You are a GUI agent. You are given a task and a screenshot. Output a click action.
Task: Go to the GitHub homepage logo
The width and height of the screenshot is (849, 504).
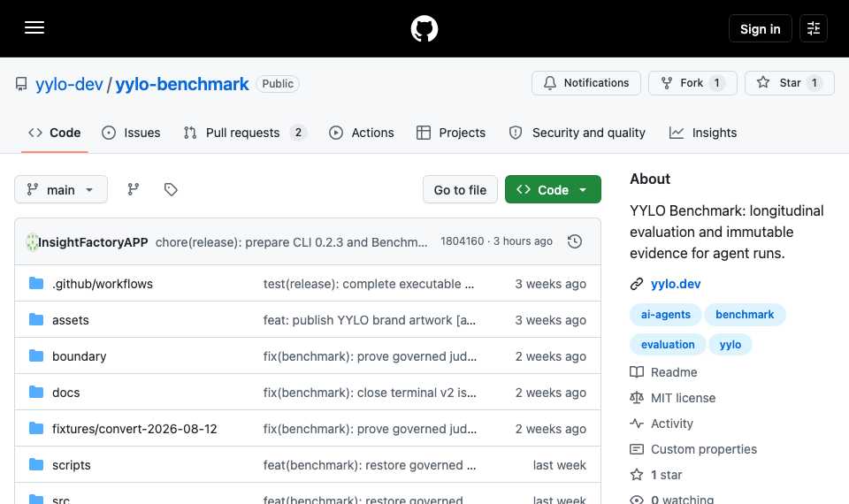(x=424, y=28)
